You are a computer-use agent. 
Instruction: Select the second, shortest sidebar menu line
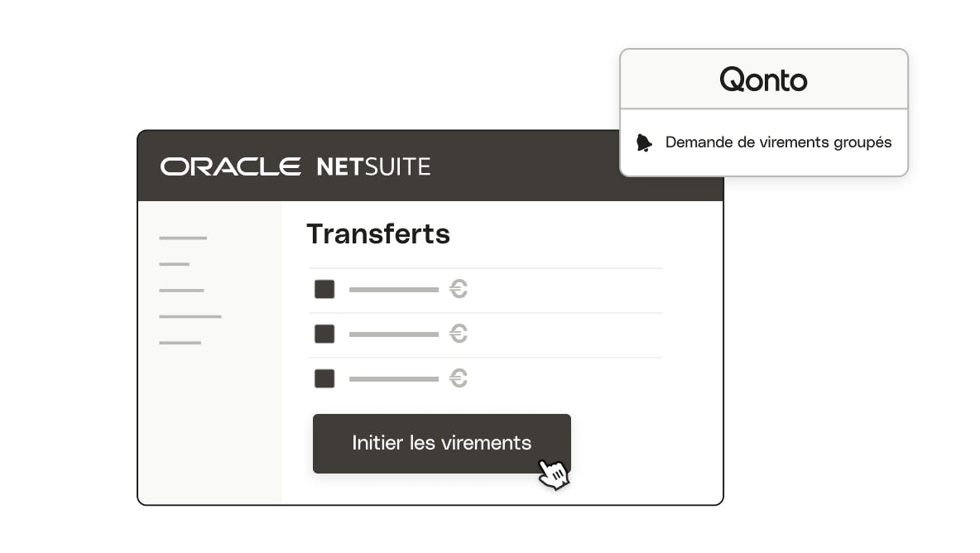coord(175,264)
